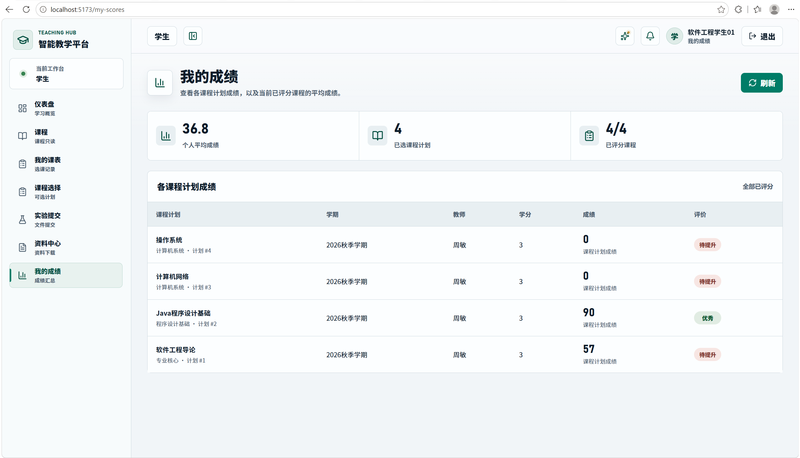Viewport: 800px width, 458px height.
Task: Select the 计算机网络 course row title
Action: click(x=172, y=276)
